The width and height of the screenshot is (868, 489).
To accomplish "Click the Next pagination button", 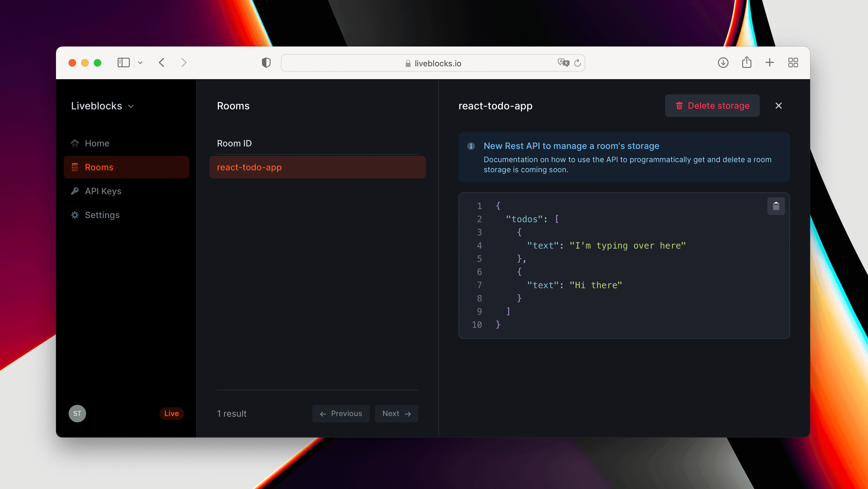I will point(397,413).
